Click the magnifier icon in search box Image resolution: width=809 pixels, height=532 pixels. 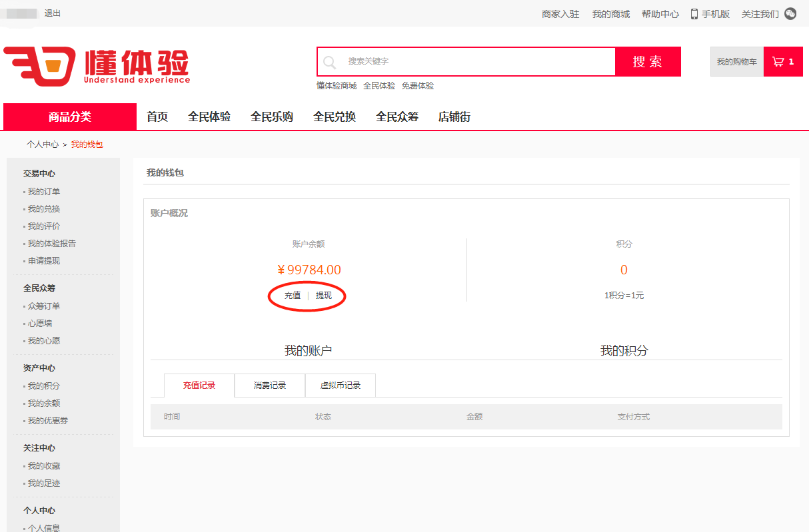[x=329, y=62]
